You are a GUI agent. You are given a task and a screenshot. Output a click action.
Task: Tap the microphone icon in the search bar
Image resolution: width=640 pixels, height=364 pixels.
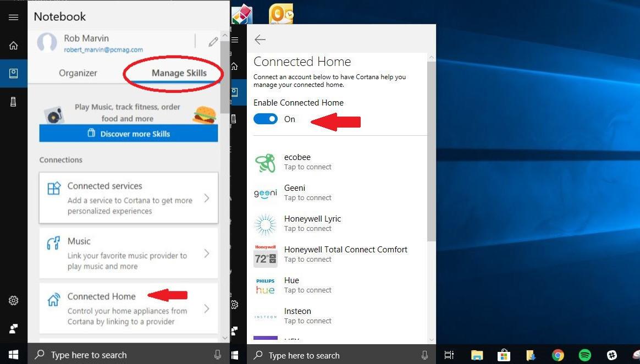[x=218, y=355]
